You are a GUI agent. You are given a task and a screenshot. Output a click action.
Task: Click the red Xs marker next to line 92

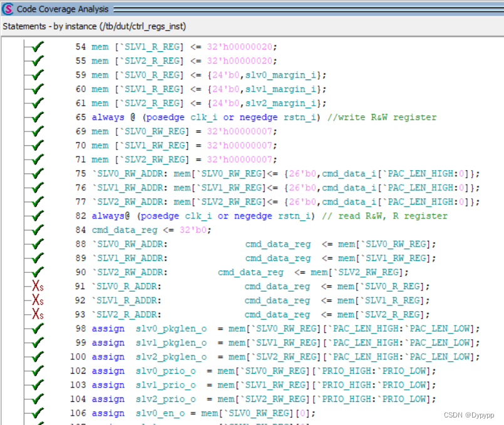tap(36, 300)
